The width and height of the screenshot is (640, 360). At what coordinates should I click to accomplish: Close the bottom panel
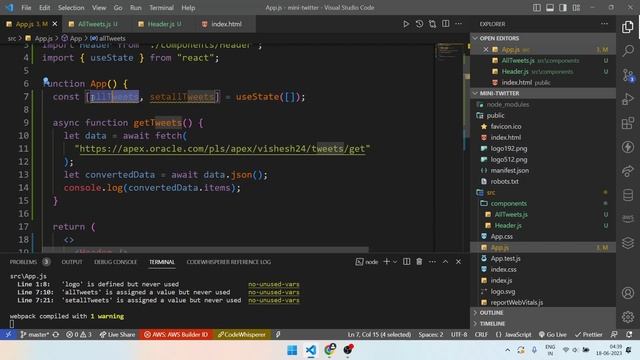[458, 262]
